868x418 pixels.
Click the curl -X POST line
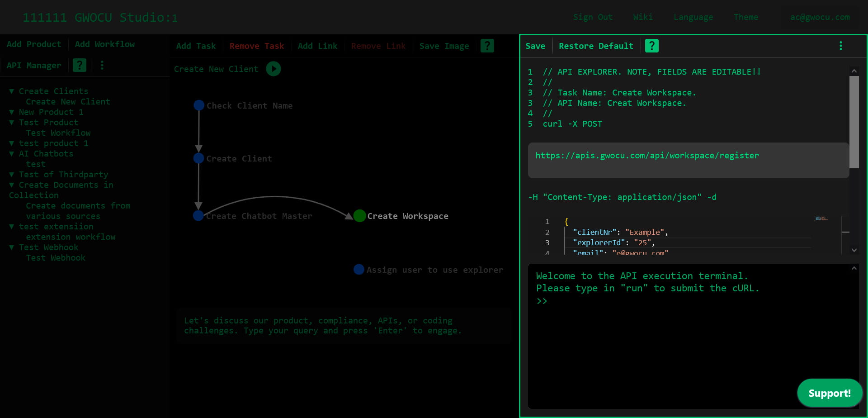point(572,124)
